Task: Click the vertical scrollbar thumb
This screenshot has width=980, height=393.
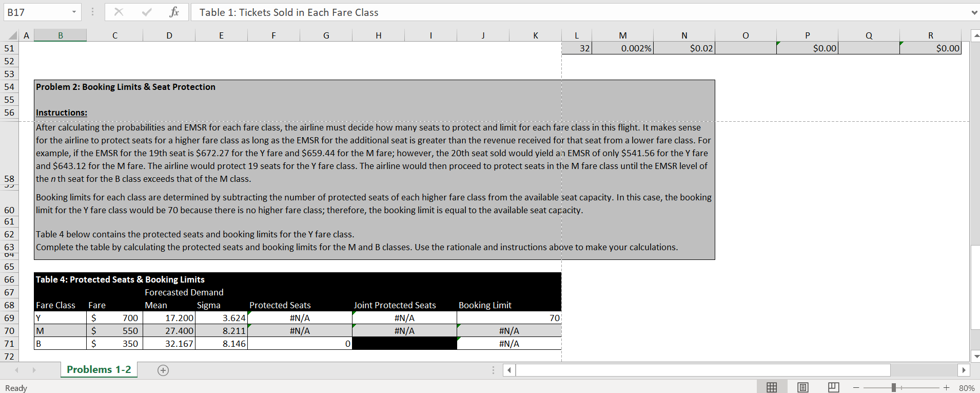Action: 976,288
